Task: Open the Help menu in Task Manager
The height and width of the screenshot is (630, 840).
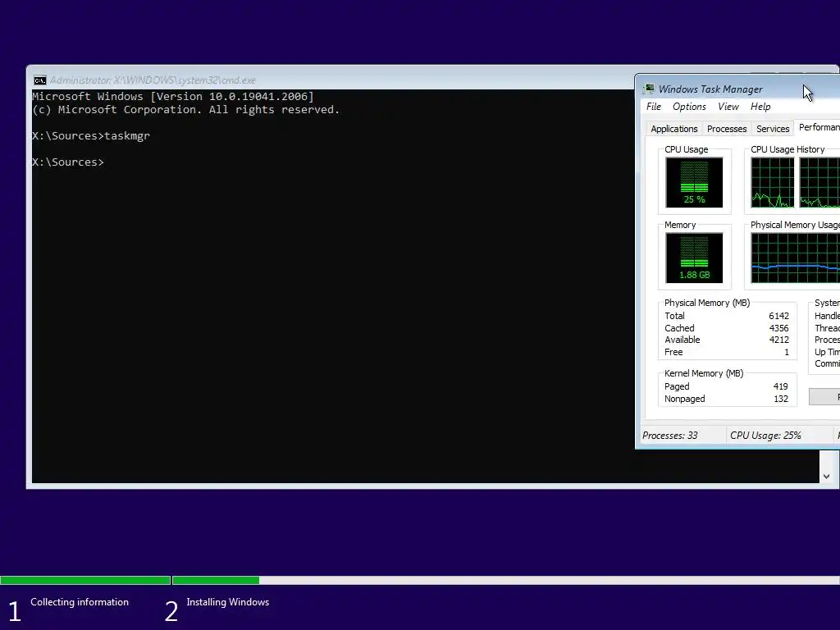Action: [x=760, y=107]
